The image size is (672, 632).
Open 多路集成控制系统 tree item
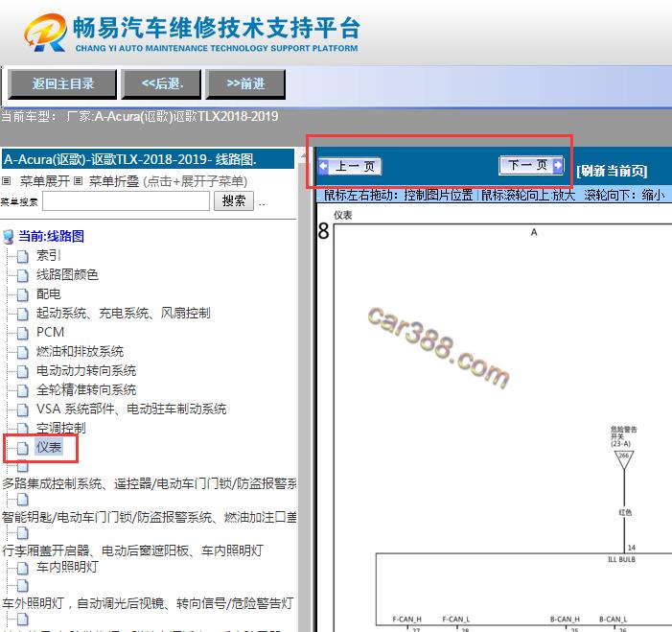[150, 483]
